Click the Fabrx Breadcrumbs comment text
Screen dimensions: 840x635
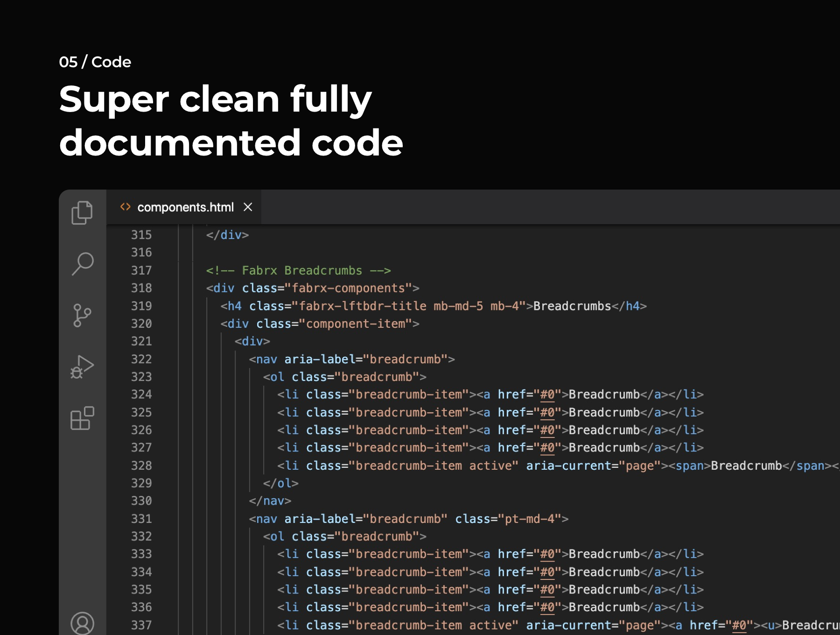pyautogui.click(x=298, y=270)
